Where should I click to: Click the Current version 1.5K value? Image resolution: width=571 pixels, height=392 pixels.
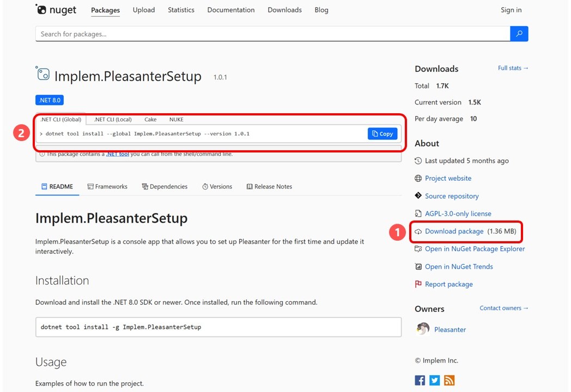tap(474, 102)
